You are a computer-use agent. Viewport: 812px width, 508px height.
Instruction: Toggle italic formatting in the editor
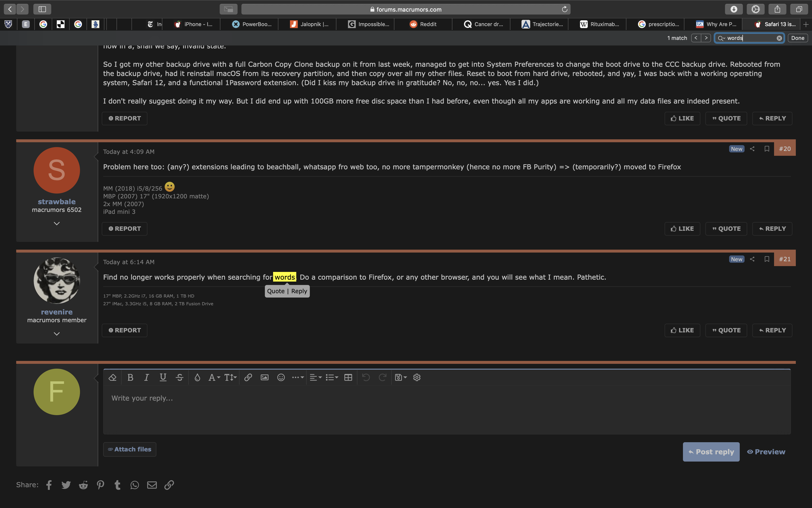click(147, 377)
